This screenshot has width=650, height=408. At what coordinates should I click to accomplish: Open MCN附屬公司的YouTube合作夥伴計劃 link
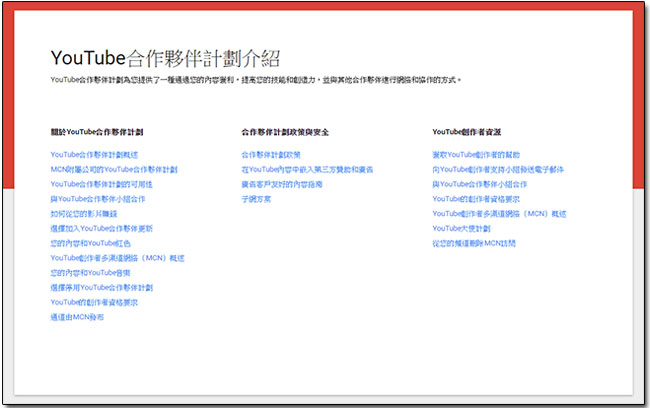[114, 170]
